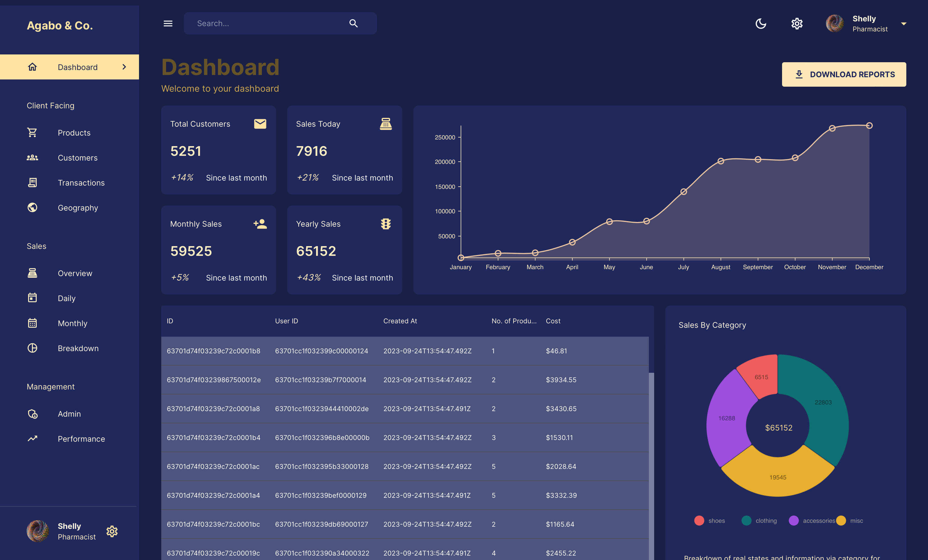
Task: Click the Agabo & Co. logo text
Action: (x=59, y=26)
